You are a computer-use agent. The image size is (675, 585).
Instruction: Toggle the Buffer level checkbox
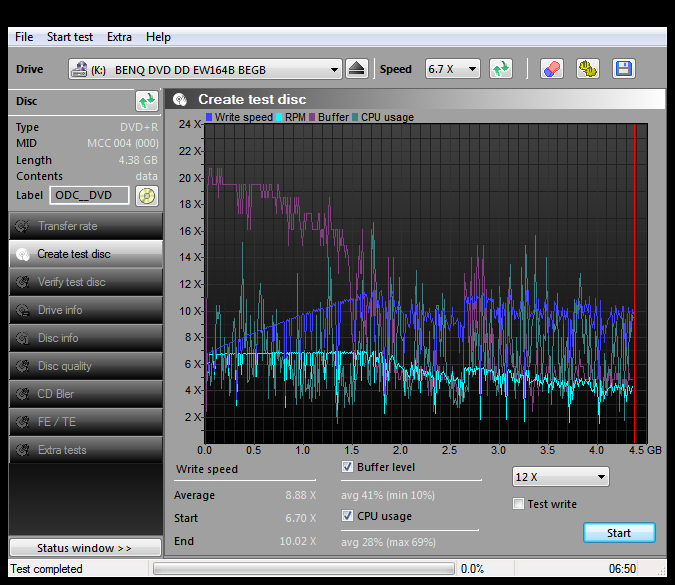[x=347, y=467]
